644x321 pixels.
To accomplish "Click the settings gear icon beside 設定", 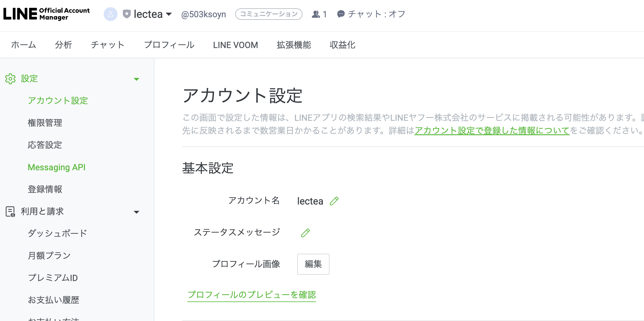I will [11, 79].
